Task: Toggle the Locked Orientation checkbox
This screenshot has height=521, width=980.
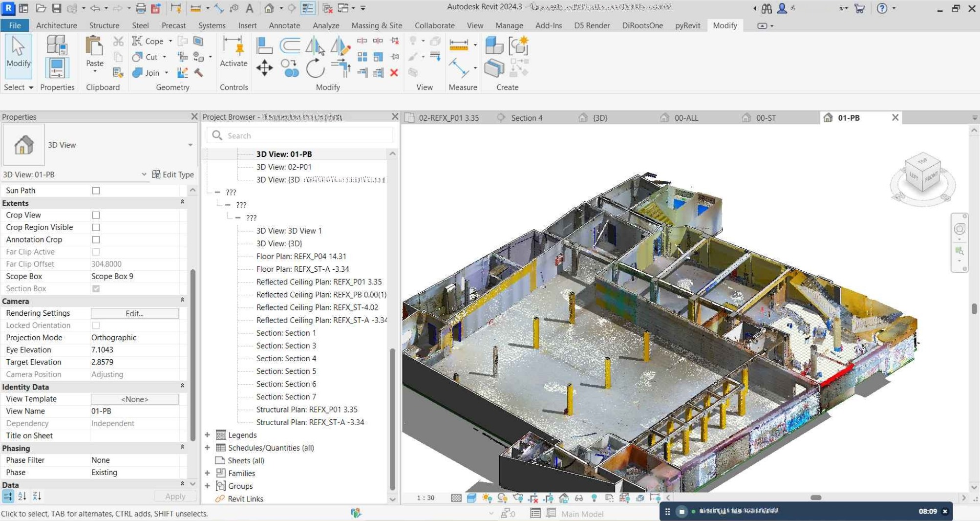Action: pos(96,325)
